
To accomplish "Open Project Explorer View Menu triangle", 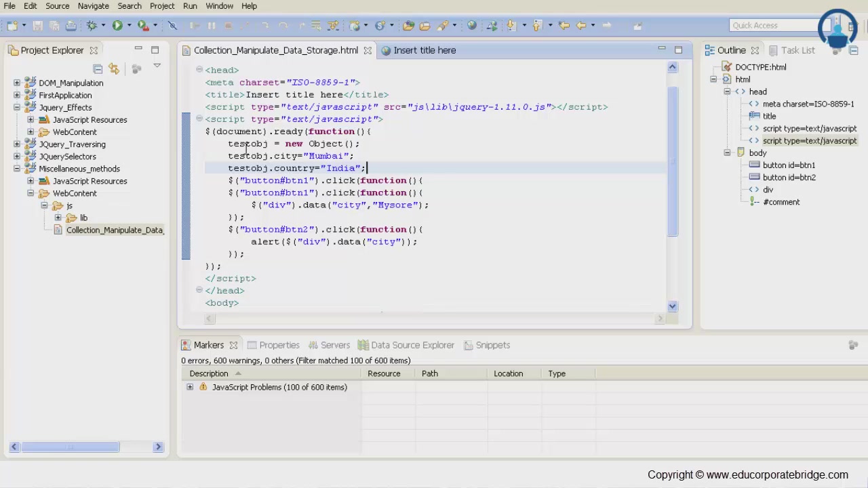I will [157, 66].
